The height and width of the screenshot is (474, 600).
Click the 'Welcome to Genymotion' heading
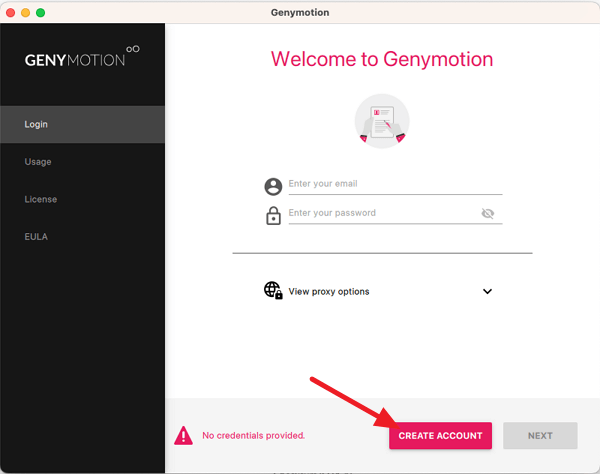(x=382, y=59)
